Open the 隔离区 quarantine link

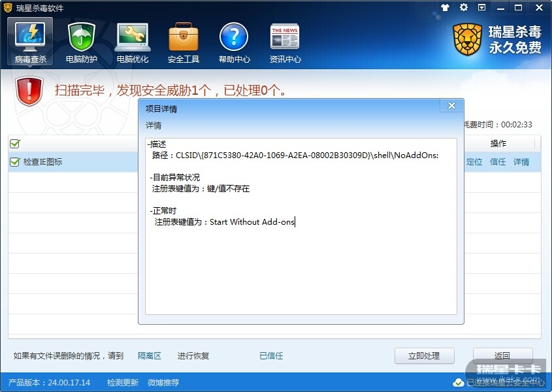(149, 355)
